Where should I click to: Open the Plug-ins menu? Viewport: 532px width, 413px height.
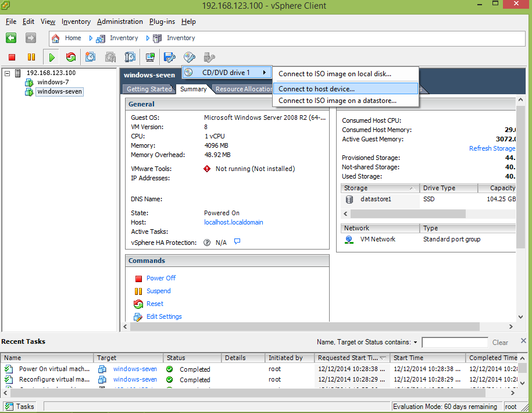162,22
